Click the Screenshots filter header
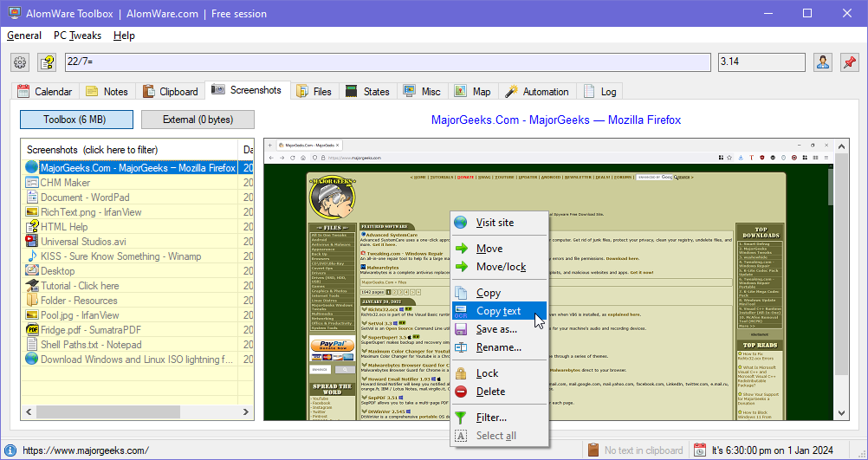The height and width of the screenshot is (460, 868). [x=92, y=150]
